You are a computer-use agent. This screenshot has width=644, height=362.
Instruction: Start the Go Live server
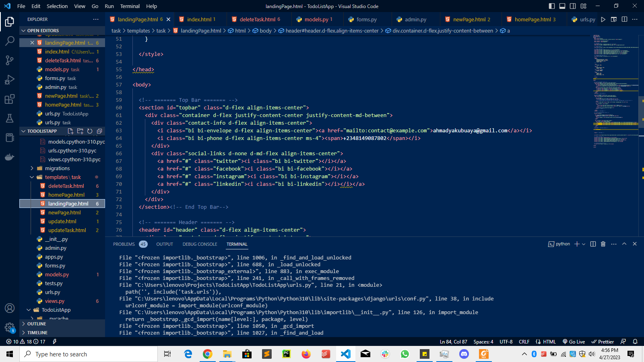(573, 341)
